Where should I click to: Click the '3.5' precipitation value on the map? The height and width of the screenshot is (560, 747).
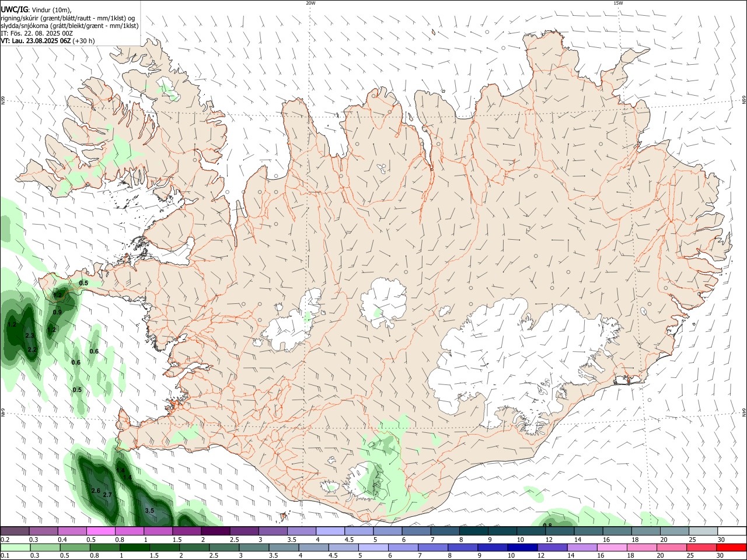[x=149, y=510]
